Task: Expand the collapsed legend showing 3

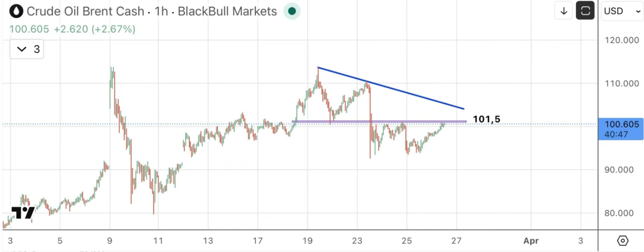Action: click(27, 49)
